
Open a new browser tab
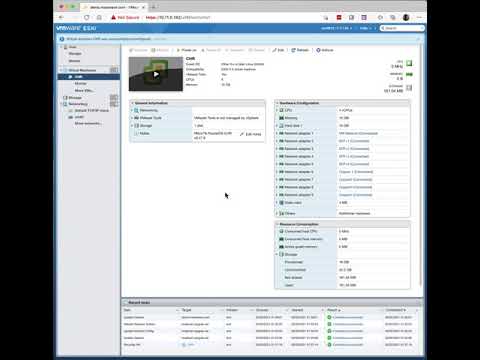pos(153,7)
